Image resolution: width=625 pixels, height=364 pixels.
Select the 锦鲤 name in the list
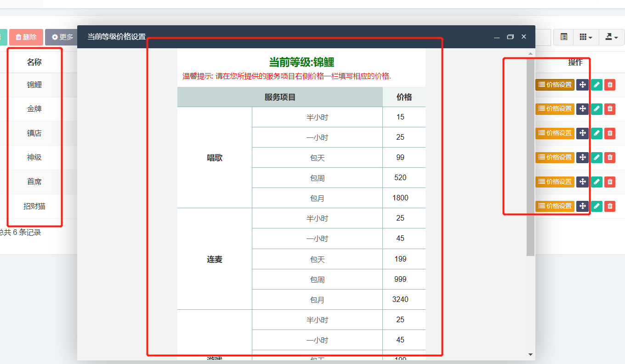pyautogui.click(x=34, y=85)
